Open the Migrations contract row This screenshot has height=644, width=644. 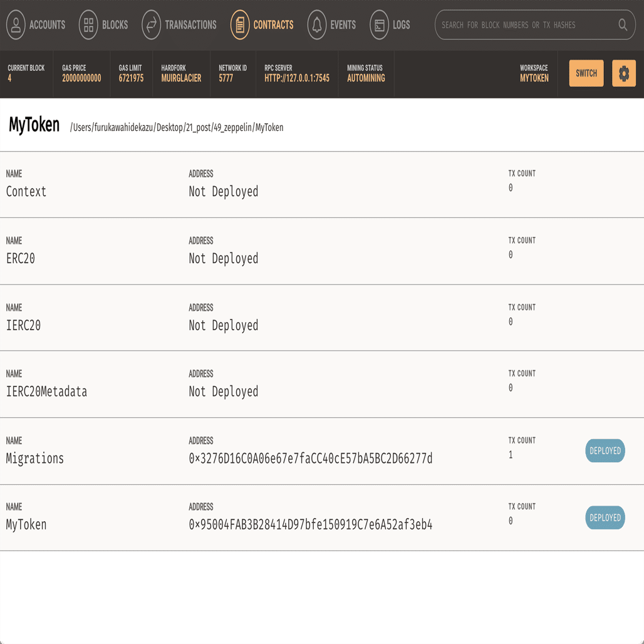pos(322,451)
